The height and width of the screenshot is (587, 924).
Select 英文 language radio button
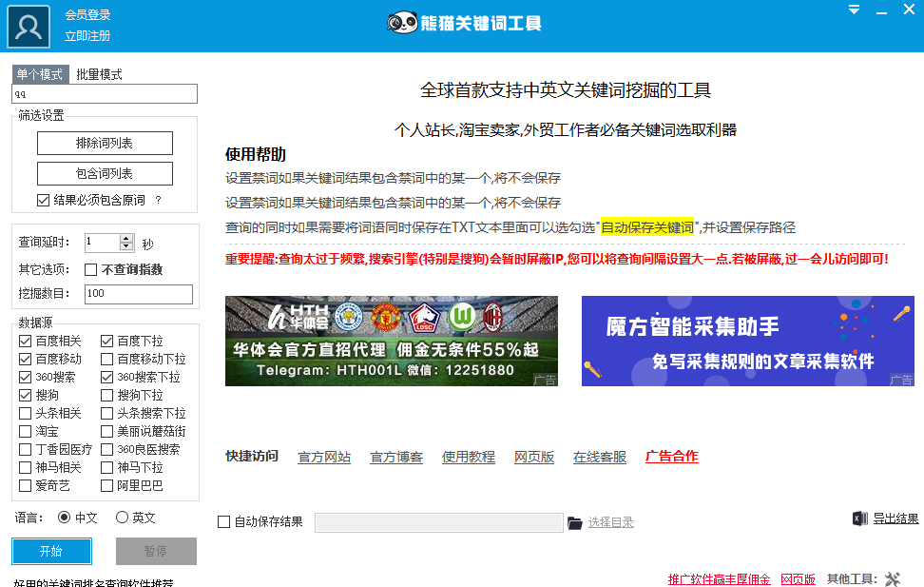click(122, 518)
